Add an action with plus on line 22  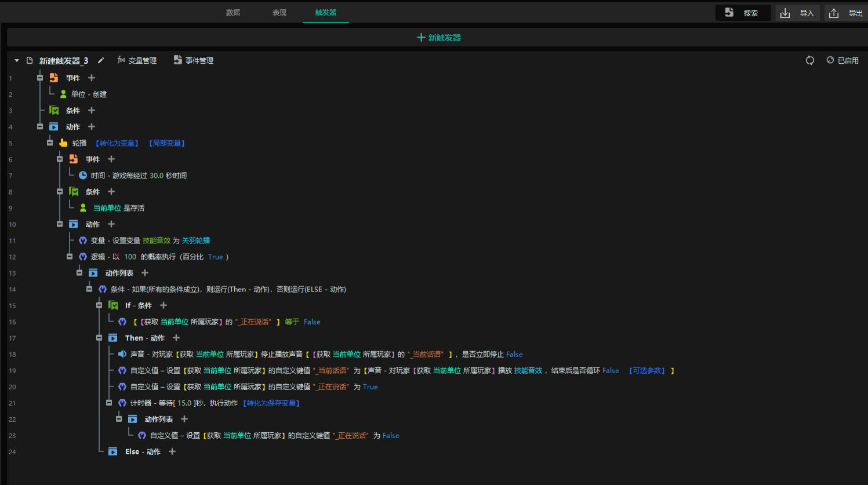click(184, 418)
